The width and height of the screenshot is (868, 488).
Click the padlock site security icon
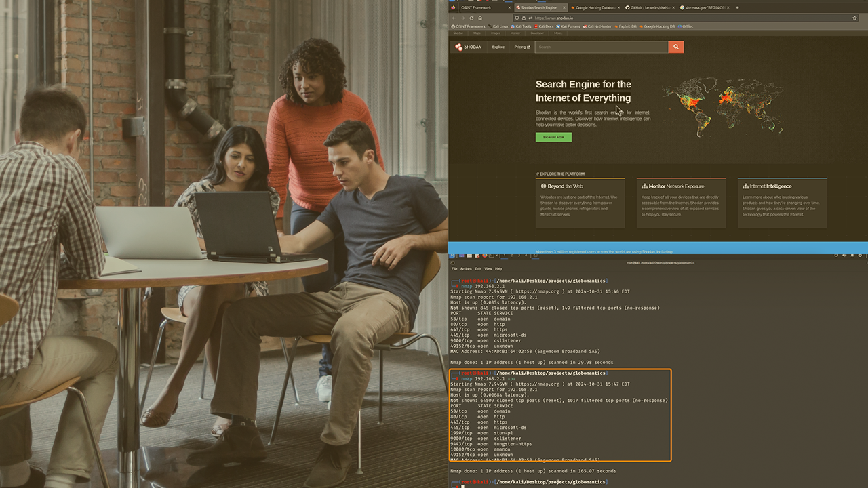tap(524, 18)
